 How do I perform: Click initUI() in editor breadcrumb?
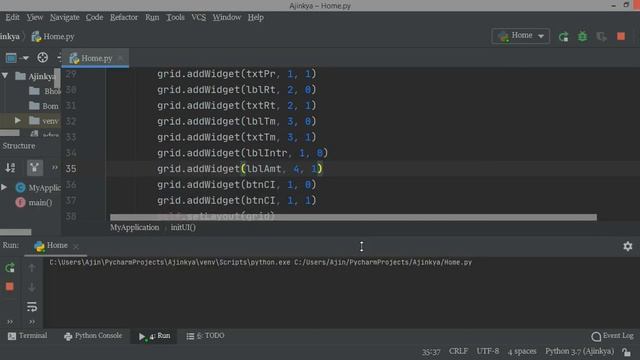pyautogui.click(x=183, y=227)
